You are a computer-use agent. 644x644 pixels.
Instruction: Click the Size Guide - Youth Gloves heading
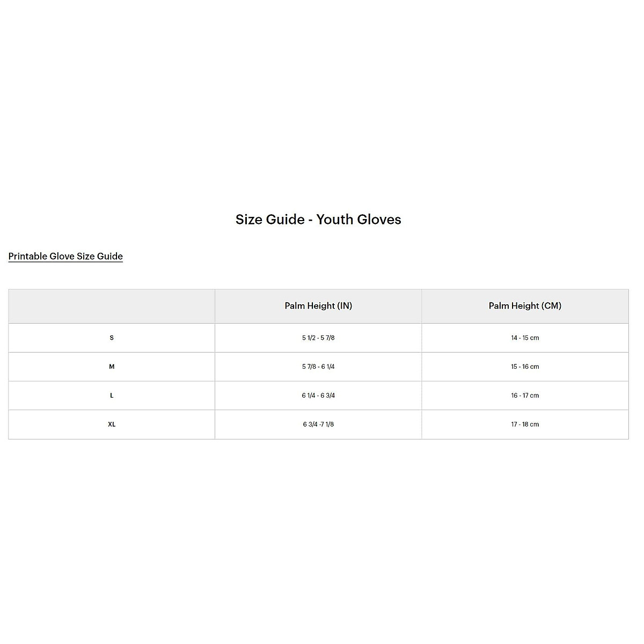[318, 219]
